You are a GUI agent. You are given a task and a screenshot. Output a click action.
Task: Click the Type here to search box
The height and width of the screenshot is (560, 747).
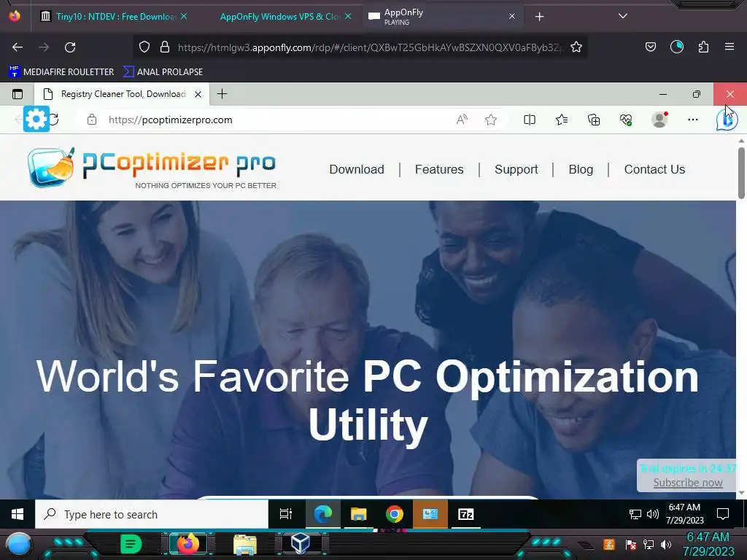(152, 514)
